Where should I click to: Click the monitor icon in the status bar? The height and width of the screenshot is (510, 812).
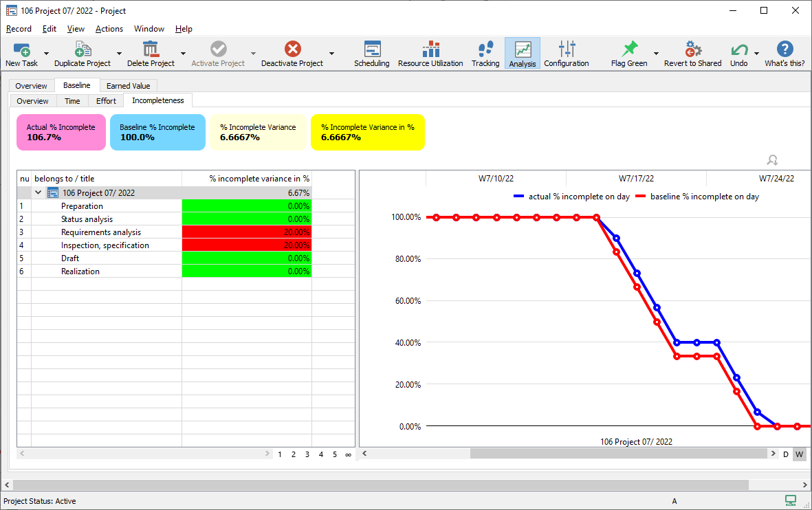pyautogui.click(x=791, y=500)
